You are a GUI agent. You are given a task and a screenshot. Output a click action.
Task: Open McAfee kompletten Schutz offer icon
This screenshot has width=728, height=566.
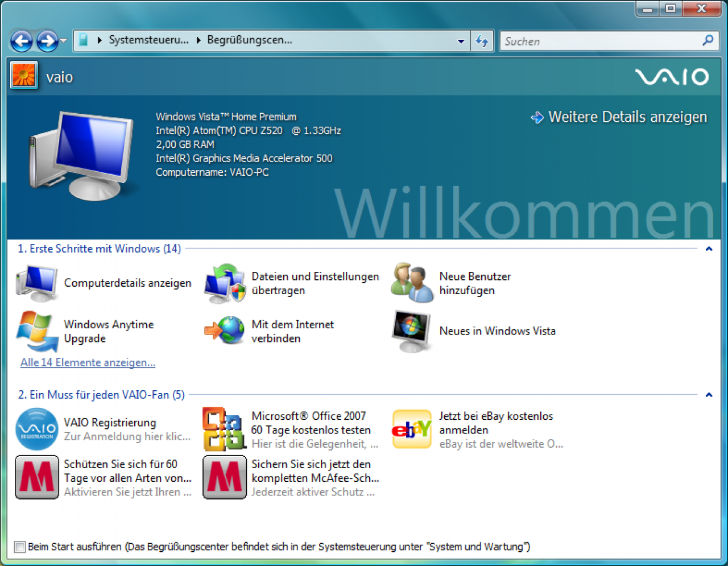tap(225, 477)
